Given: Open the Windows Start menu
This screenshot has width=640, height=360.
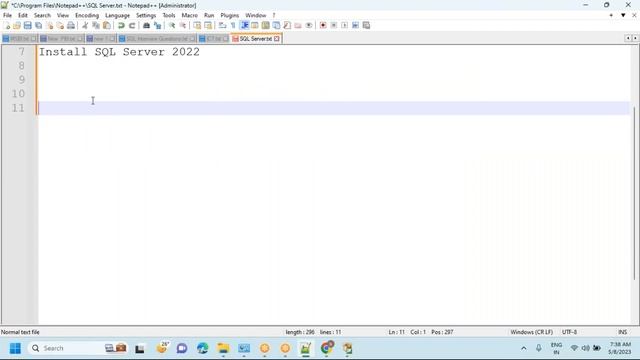Looking at the screenshot, I should [x=15, y=348].
